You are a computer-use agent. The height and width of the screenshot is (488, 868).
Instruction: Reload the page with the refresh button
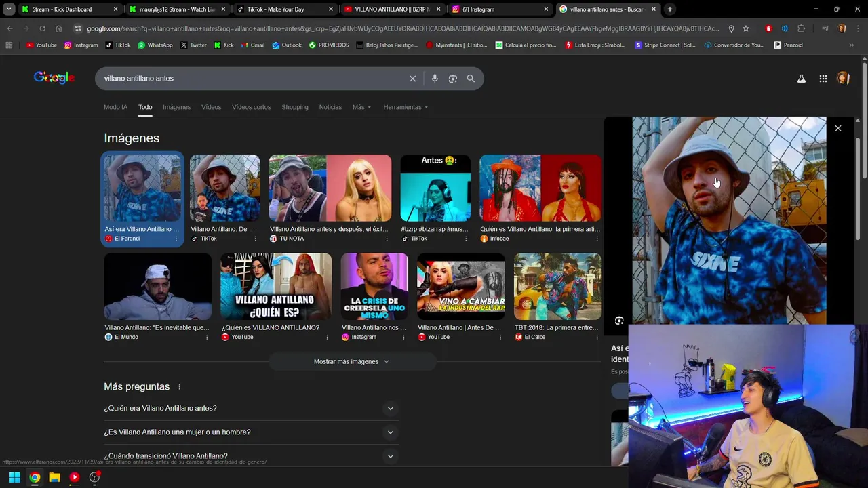(x=42, y=28)
